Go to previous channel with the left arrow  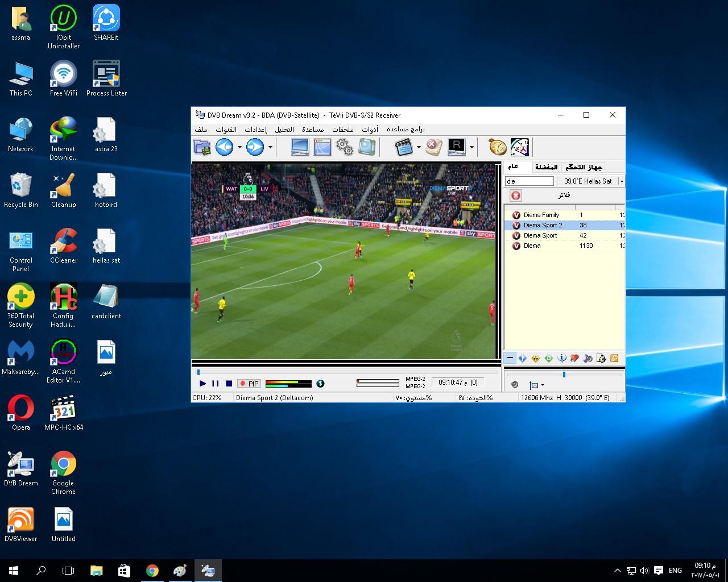pos(224,147)
